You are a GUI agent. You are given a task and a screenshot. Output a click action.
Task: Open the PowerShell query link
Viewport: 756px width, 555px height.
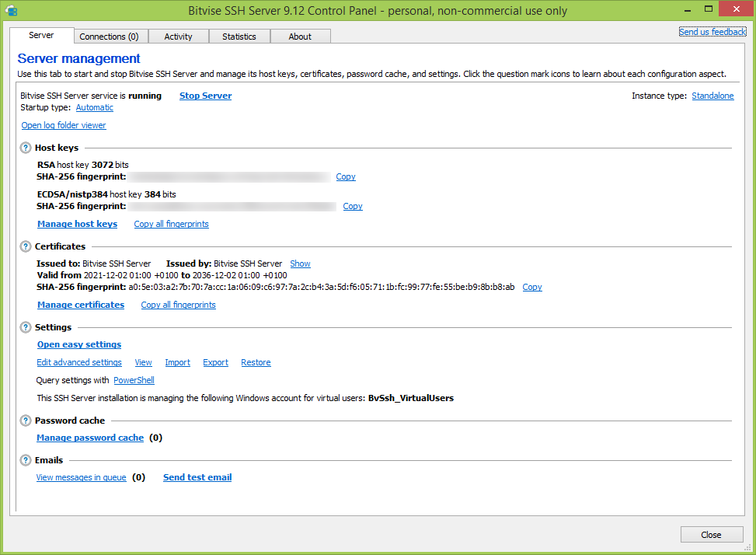[134, 380]
